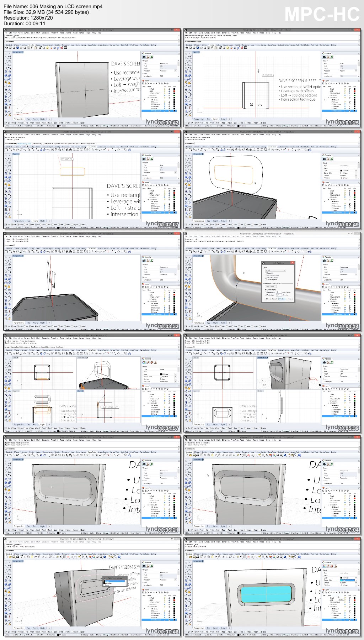Click the file name '006 Making an LCD screen.mp4'
This screenshot has width=364, height=640.
pyautogui.click(x=67, y=6)
